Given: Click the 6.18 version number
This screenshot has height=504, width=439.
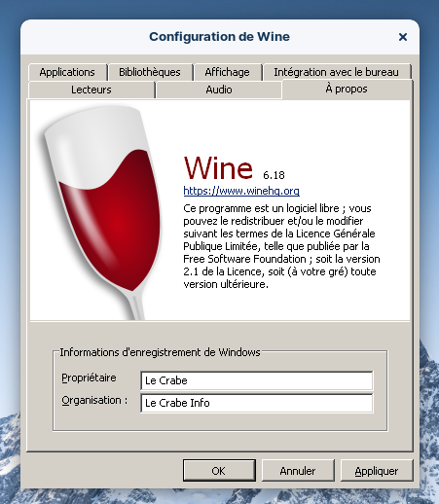Looking at the screenshot, I should point(274,175).
